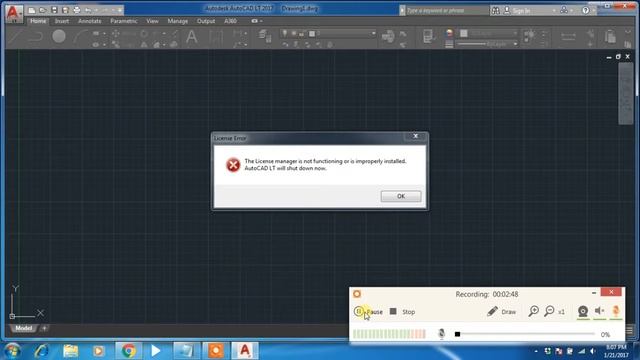This screenshot has width=640, height=360.
Task: Switch to the Annotate ribbon tab
Action: pos(90,21)
